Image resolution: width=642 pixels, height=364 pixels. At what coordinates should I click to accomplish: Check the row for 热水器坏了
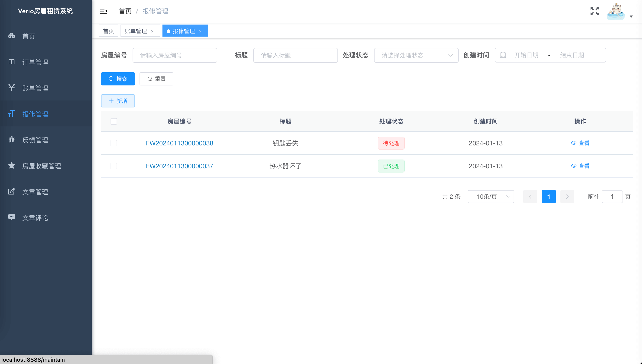point(114,166)
